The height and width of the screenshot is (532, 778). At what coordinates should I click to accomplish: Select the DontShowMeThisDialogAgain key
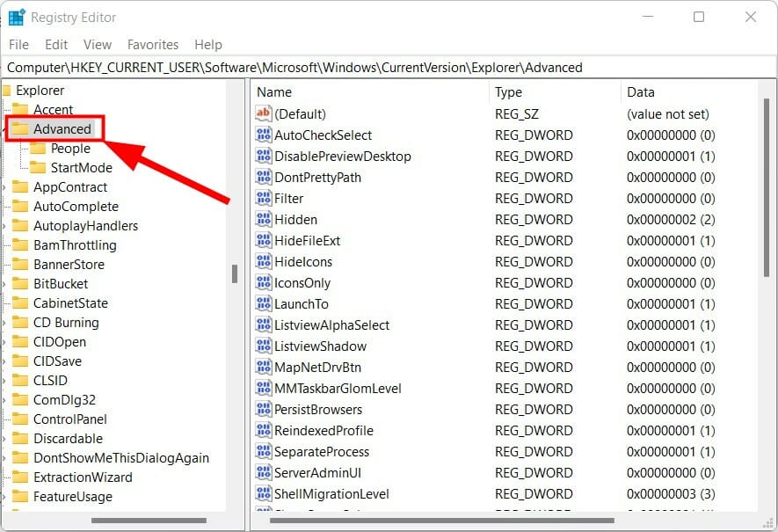coord(121,458)
